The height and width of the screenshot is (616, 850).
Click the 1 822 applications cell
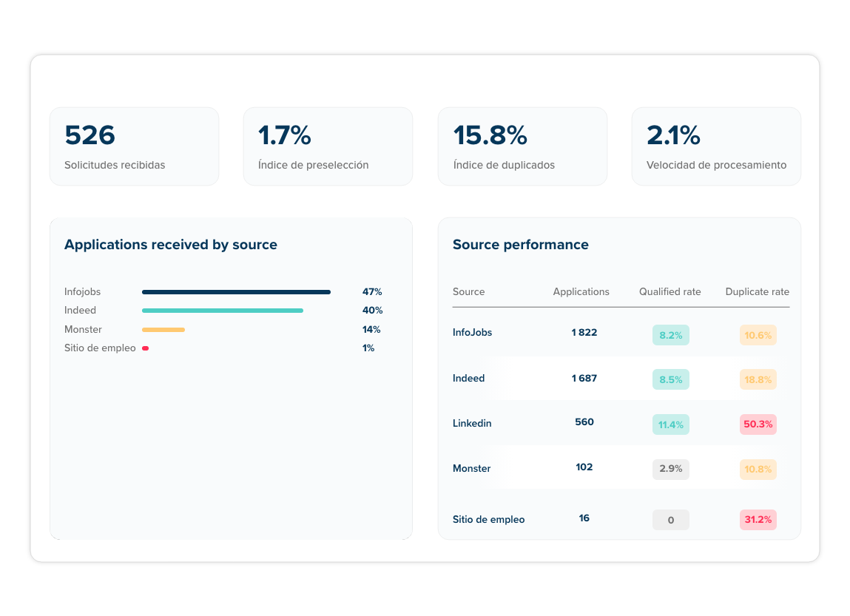point(584,333)
